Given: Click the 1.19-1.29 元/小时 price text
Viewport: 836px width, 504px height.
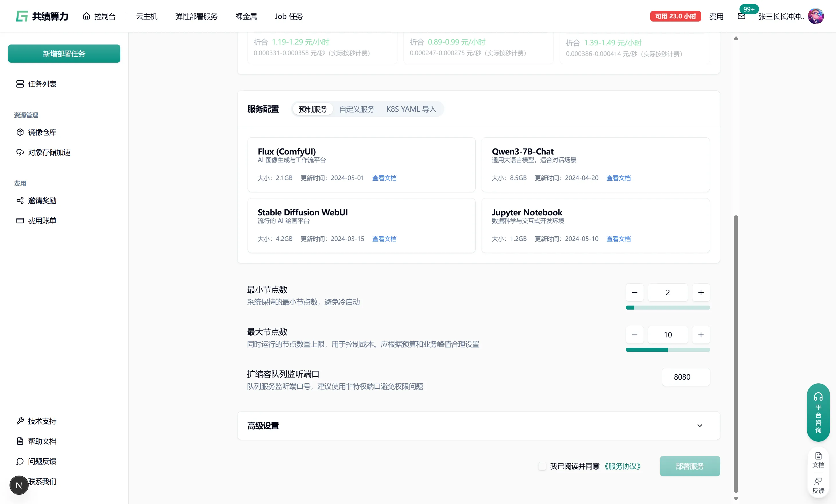Looking at the screenshot, I should point(300,42).
